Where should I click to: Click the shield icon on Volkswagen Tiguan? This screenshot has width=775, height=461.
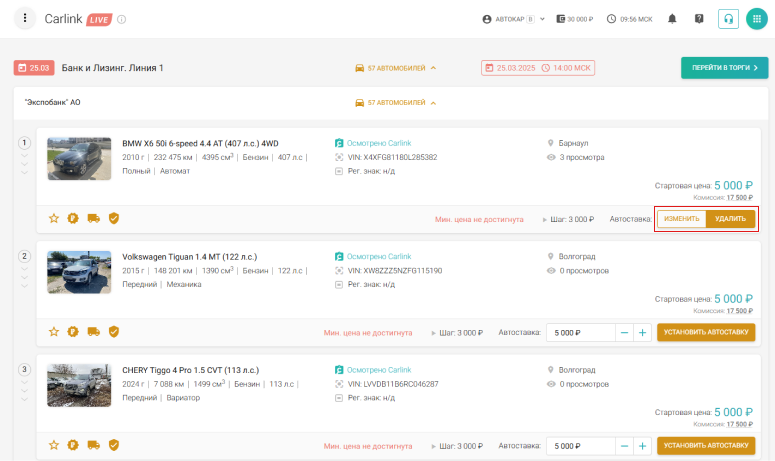pos(114,332)
